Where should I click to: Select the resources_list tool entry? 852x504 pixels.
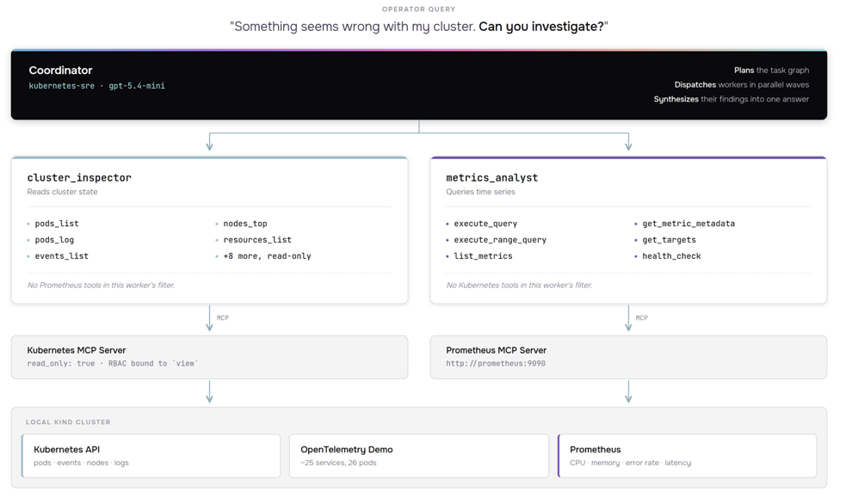[257, 239]
